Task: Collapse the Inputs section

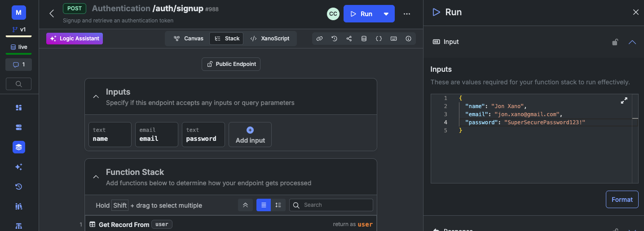Action: (96, 96)
